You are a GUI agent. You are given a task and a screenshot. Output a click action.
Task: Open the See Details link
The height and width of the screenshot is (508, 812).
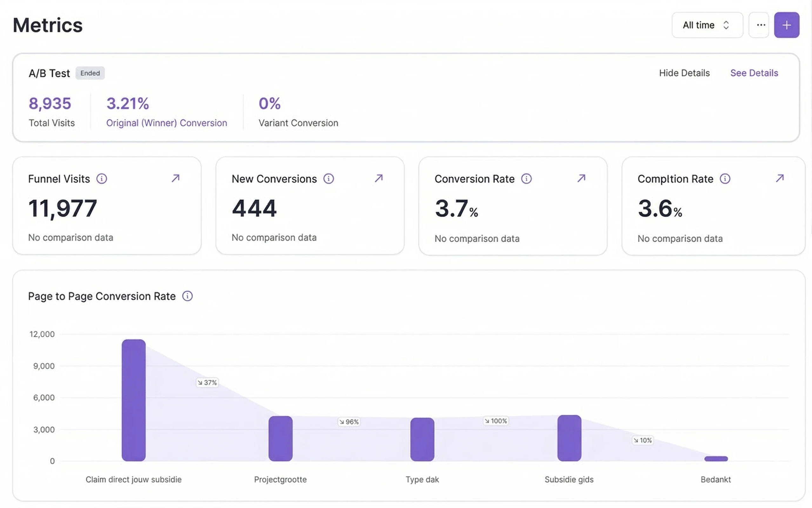[x=754, y=73]
